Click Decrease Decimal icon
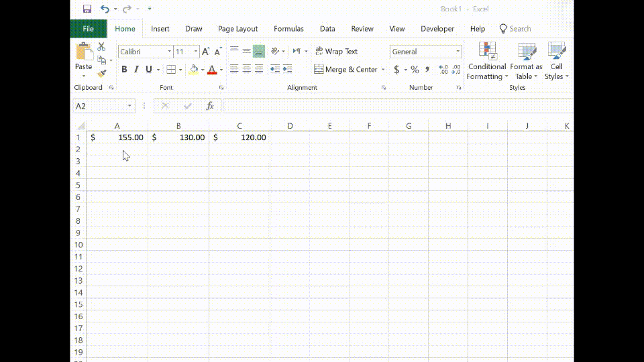 click(456, 69)
